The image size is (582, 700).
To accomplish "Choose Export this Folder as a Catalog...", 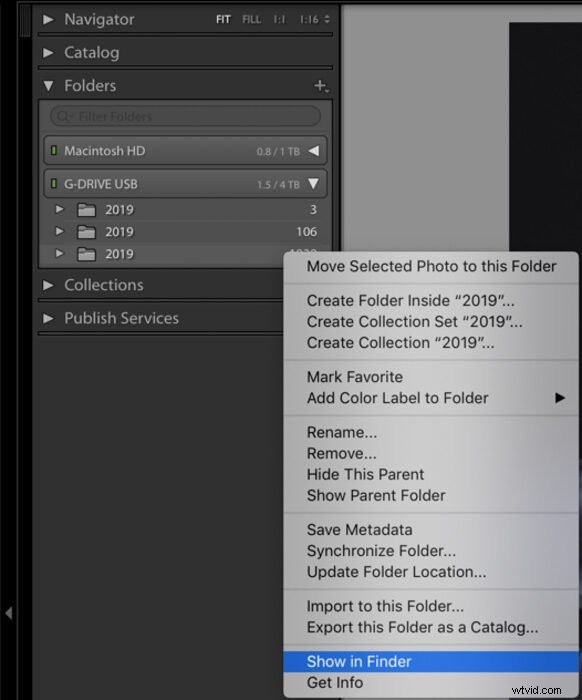I will click(431, 627).
